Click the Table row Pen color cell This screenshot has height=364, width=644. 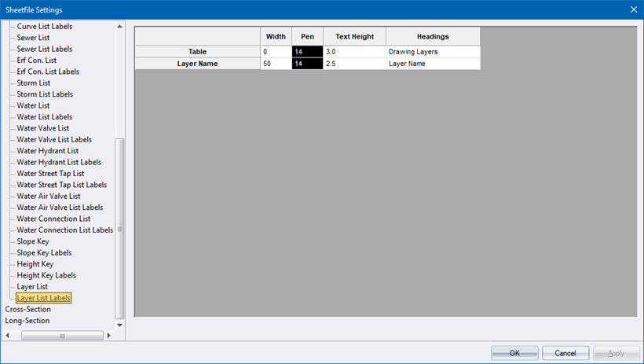tap(307, 52)
